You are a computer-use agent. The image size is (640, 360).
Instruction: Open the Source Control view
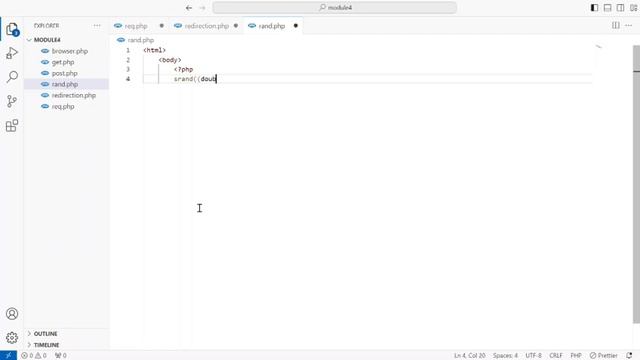click(12, 101)
